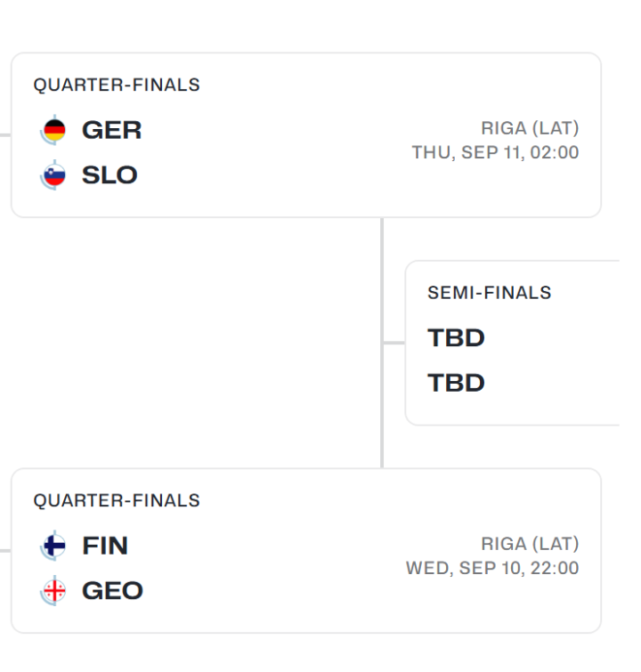Click the second TBD semi-final team
Image resolution: width=641 pixels, height=672 pixels.
pyautogui.click(x=456, y=383)
